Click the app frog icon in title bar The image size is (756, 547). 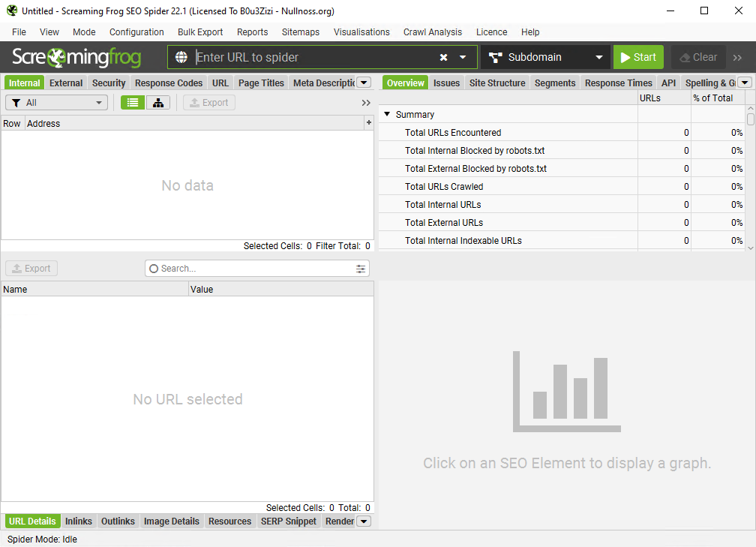(12, 11)
